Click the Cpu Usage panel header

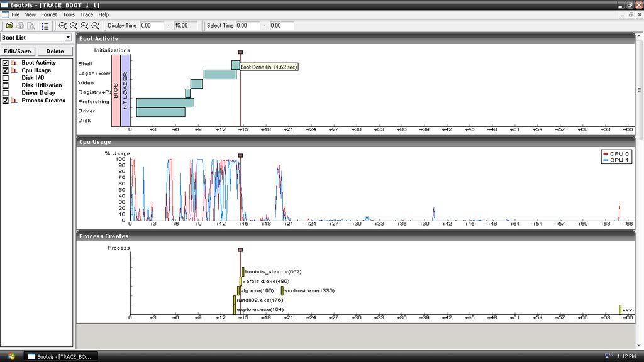(356, 142)
